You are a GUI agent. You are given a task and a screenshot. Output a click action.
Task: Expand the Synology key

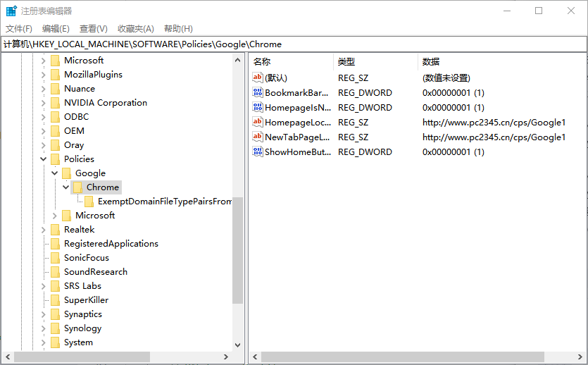pyautogui.click(x=43, y=328)
